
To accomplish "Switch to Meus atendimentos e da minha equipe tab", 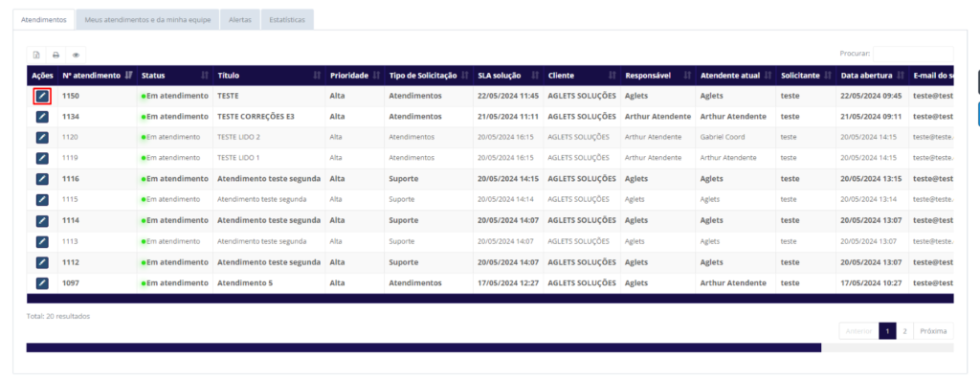I will pyautogui.click(x=147, y=20).
